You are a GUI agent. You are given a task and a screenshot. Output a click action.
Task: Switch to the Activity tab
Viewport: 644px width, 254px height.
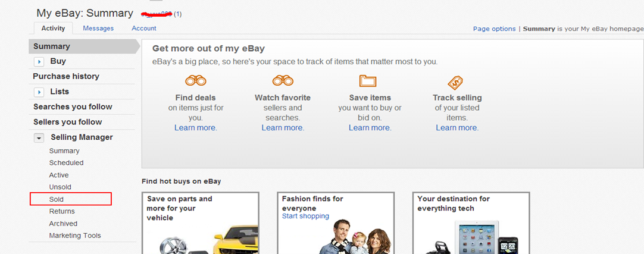pyautogui.click(x=53, y=29)
